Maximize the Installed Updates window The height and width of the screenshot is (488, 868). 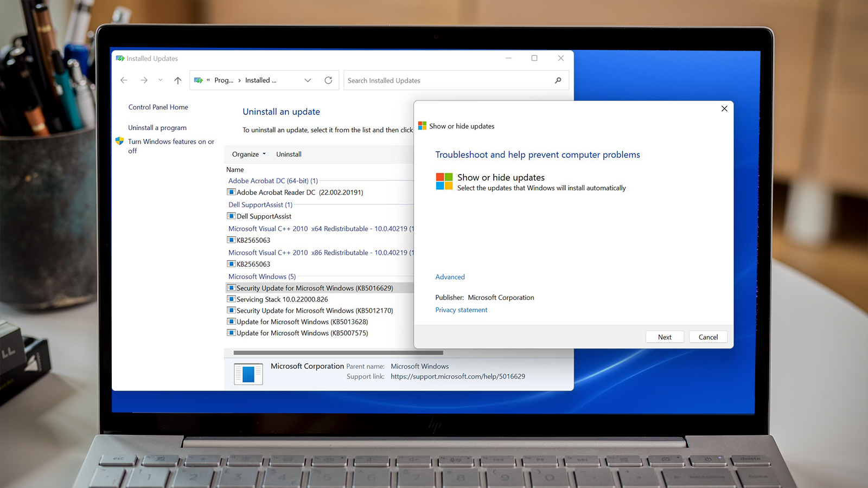534,58
